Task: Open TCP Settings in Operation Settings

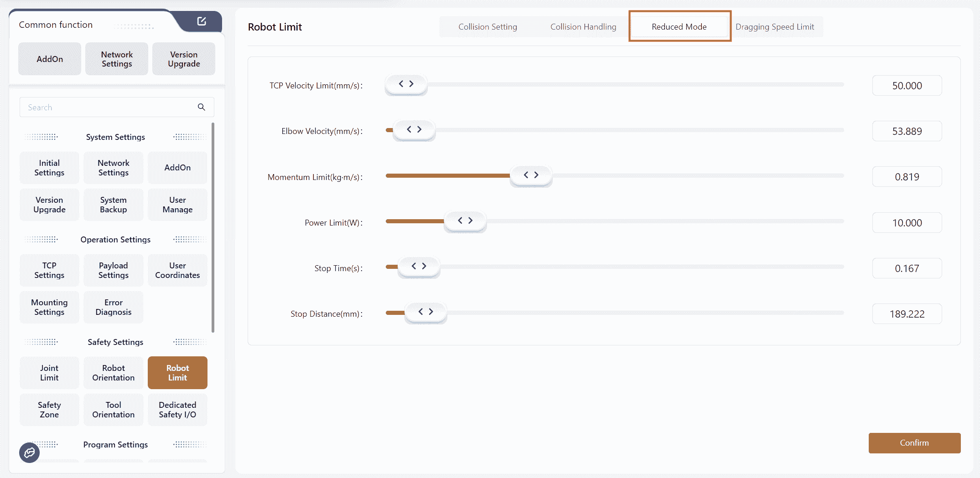Action: 49,270
